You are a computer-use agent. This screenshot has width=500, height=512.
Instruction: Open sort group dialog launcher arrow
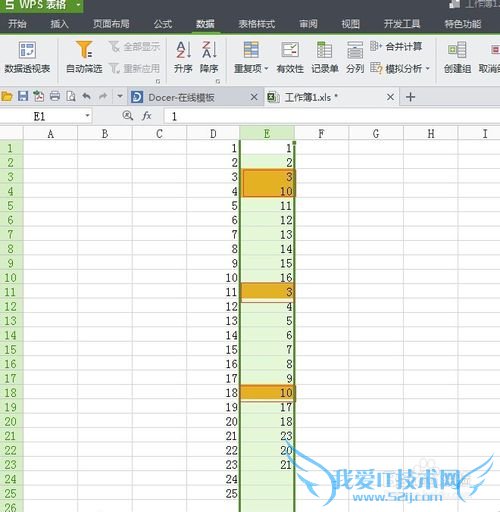[218, 81]
